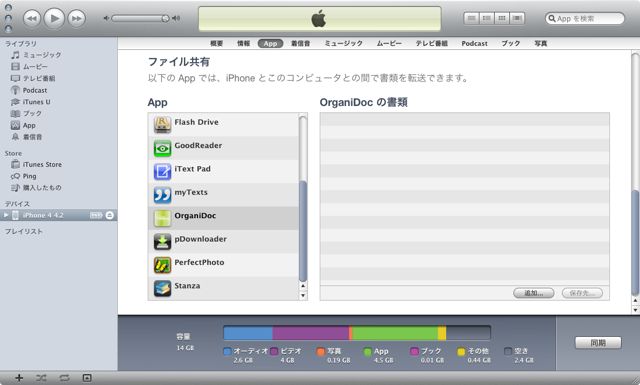Open the 着信音 tab

(300, 43)
